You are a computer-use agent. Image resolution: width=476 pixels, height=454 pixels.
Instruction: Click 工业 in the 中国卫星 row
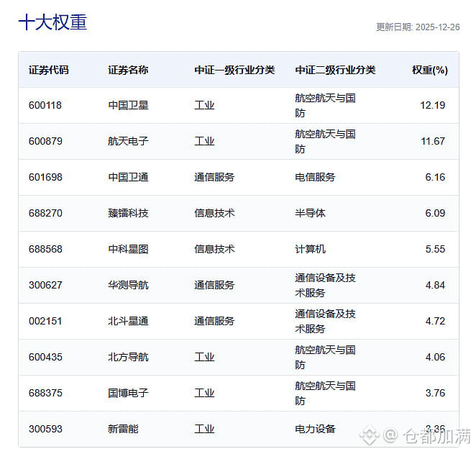pyautogui.click(x=204, y=105)
